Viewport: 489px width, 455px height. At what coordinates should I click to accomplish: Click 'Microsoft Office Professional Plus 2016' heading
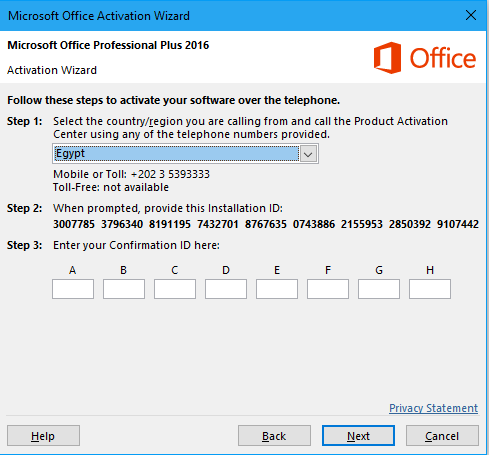click(108, 45)
